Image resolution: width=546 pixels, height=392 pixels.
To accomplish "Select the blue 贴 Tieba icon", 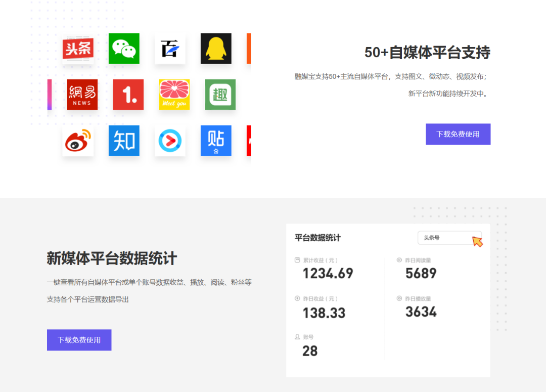I will tap(216, 141).
